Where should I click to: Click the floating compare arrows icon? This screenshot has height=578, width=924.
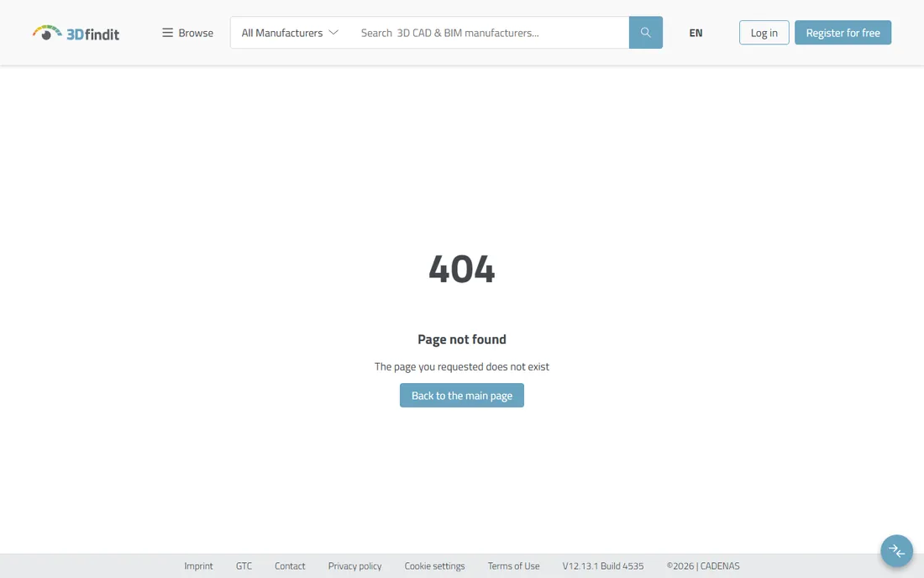click(897, 551)
